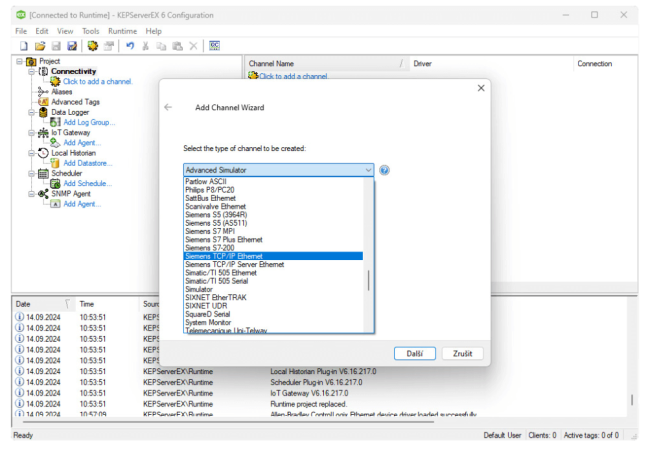Click the New Device toolbar icon

[x=109, y=46]
